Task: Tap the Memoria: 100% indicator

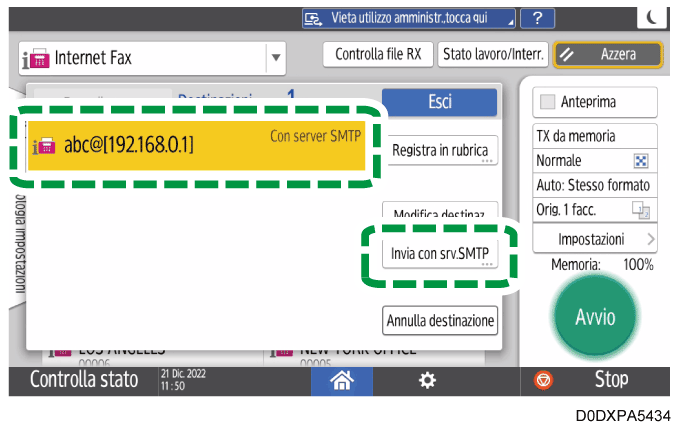Action: [x=602, y=265]
